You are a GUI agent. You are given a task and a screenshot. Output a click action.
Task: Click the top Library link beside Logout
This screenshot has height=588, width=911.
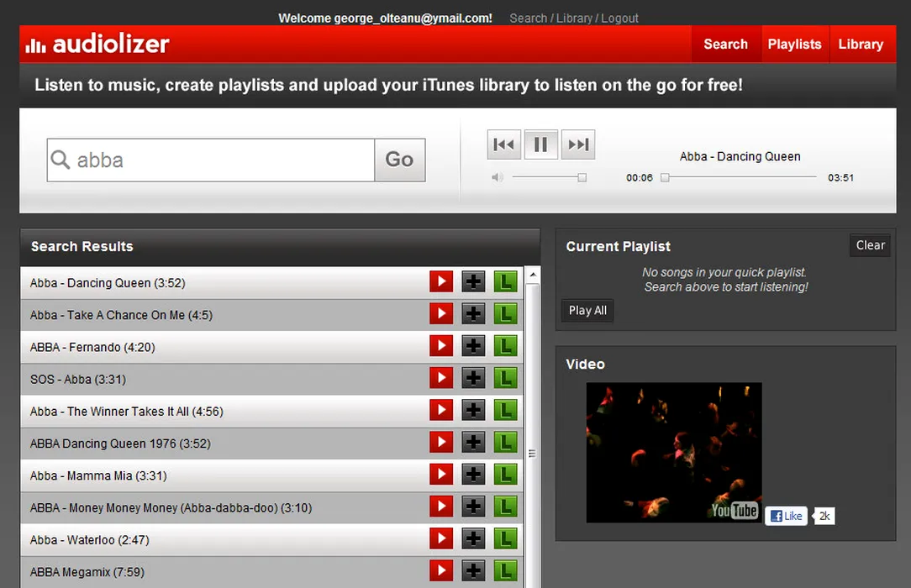[x=574, y=18]
